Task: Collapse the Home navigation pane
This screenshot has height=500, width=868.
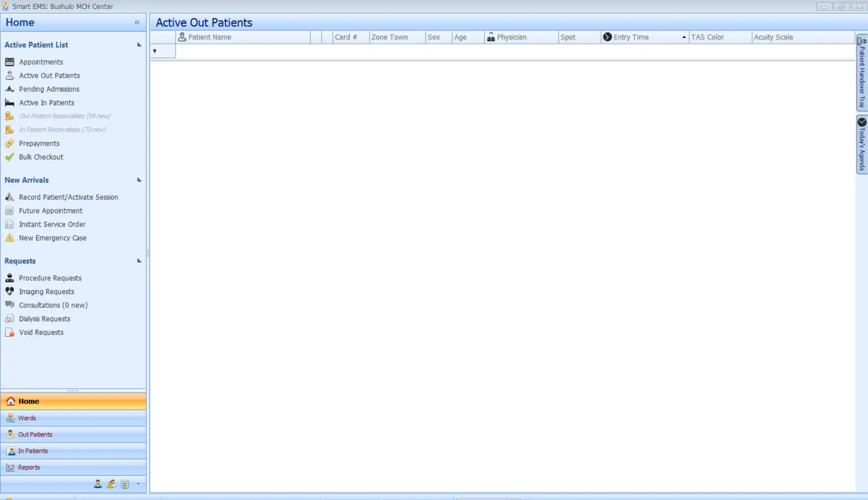Action: pyautogui.click(x=137, y=22)
